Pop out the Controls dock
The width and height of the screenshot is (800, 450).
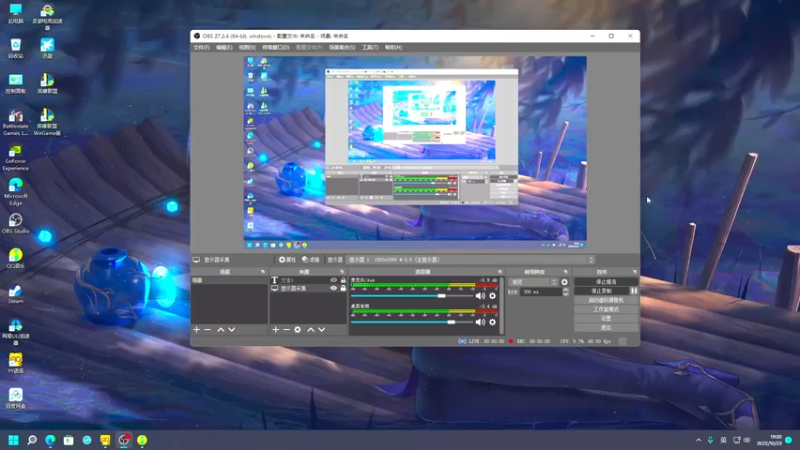[635, 272]
